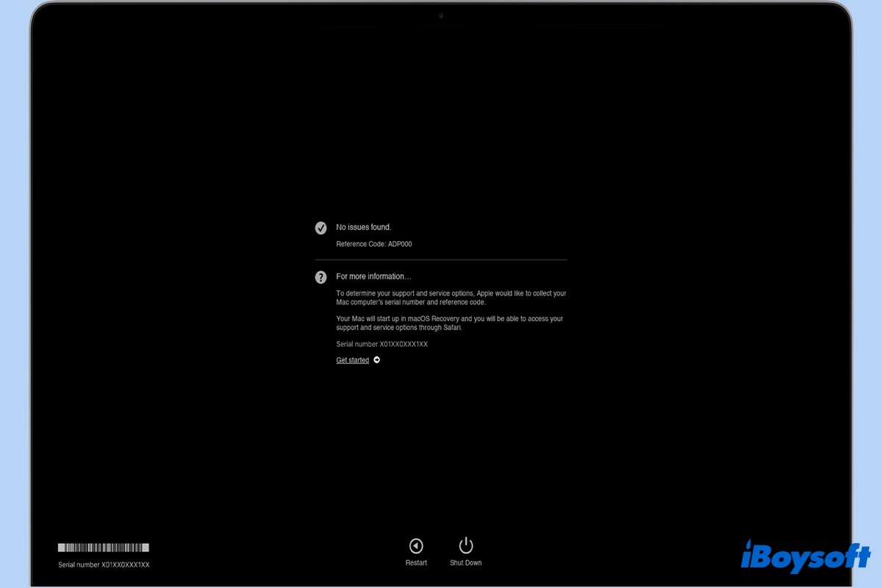Select the No issues found message

[x=364, y=228]
